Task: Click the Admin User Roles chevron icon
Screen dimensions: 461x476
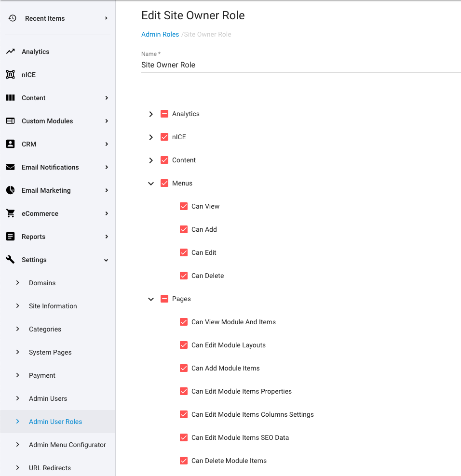Action: click(x=18, y=422)
